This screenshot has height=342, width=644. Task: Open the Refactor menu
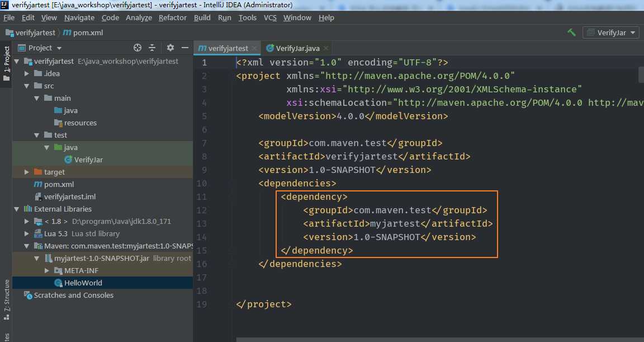tap(173, 18)
